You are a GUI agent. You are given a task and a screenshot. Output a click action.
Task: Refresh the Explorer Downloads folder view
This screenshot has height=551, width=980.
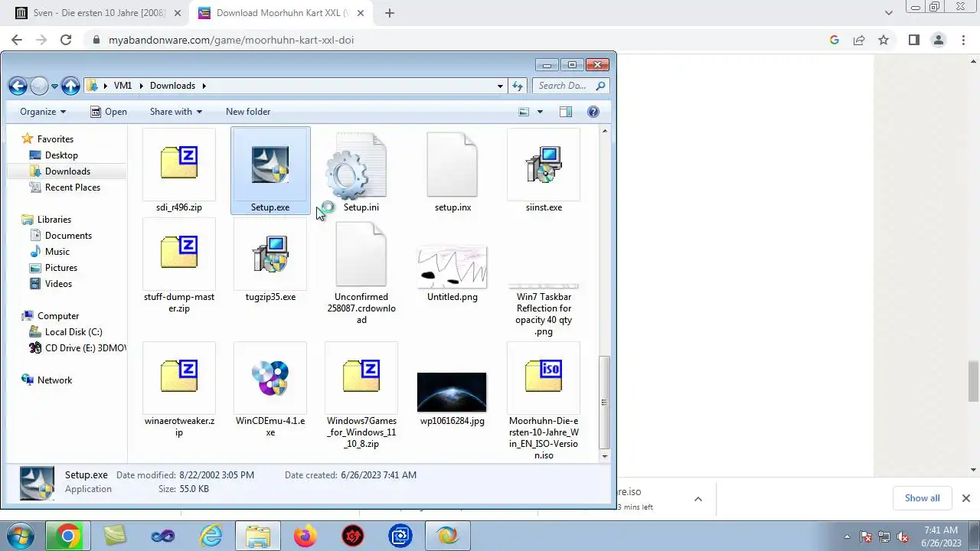point(518,86)
